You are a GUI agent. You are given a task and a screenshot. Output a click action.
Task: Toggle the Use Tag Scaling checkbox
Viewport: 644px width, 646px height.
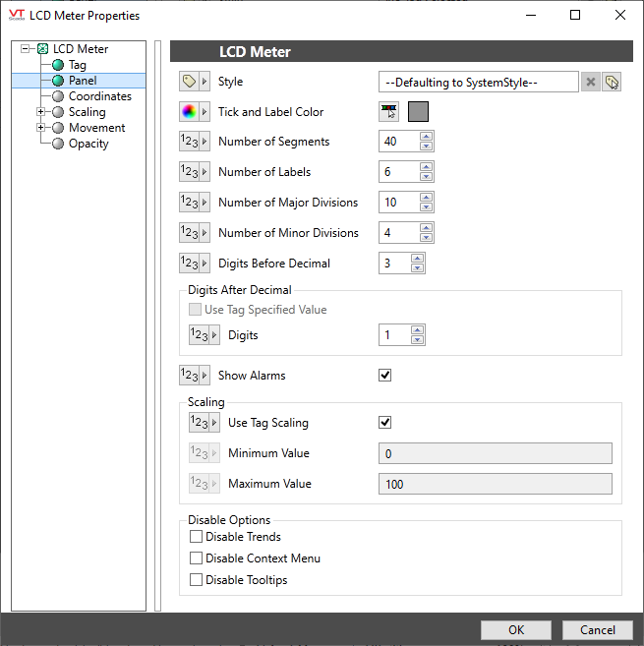click(385, 423)
